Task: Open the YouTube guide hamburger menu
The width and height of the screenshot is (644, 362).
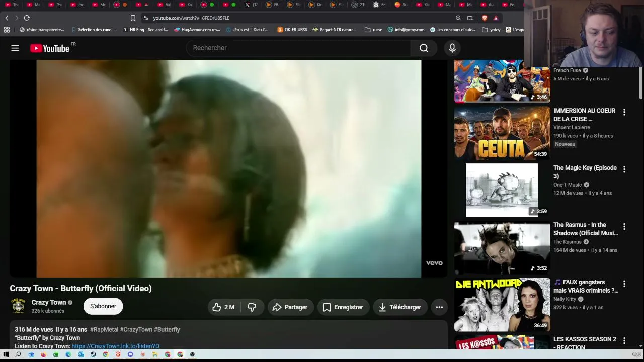Action: (x=15, y=48)
